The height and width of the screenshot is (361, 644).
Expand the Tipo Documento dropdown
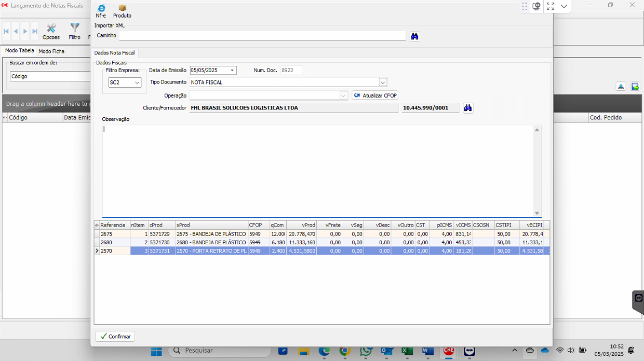[x=383, y=82]
